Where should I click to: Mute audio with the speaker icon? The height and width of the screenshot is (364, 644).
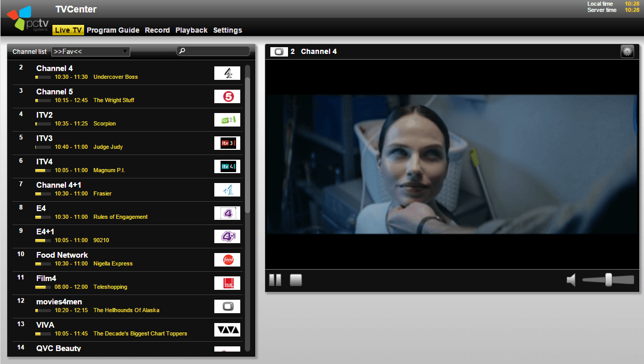[571, 281]
